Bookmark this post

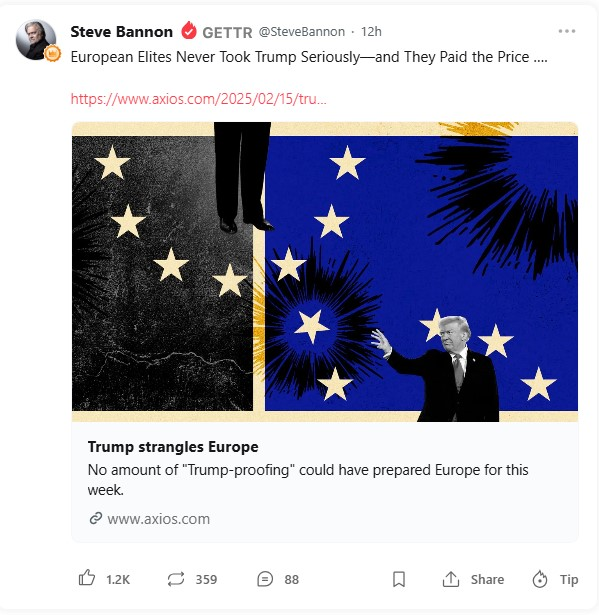[399, 579]
